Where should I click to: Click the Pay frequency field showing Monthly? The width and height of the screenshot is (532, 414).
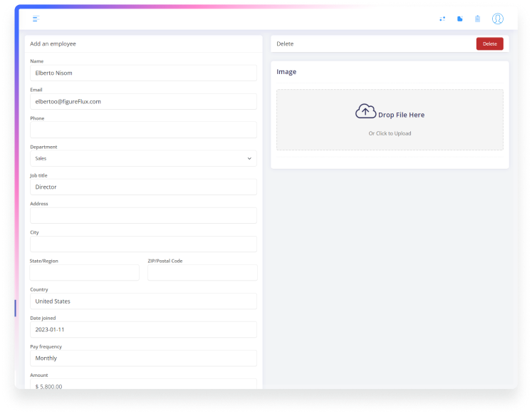coord(143,358)
